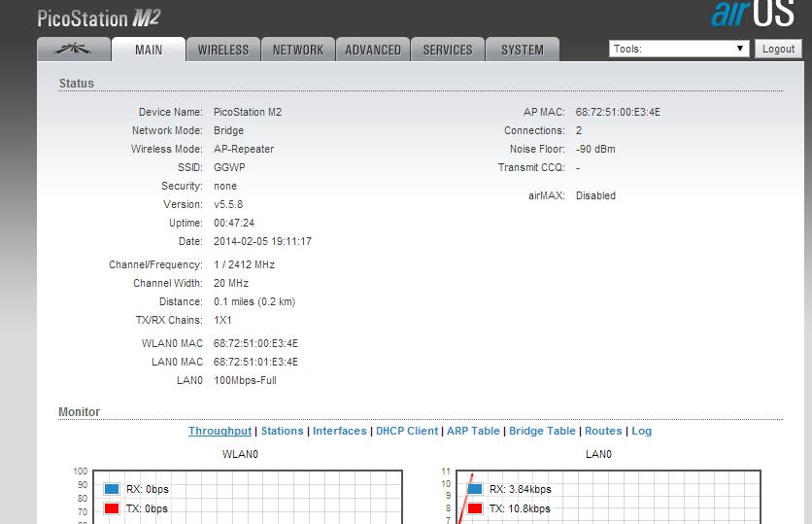The width and height of the screenshot is (812, 524).
Task: Open the Interfaces monitor link
Action: 340,431
